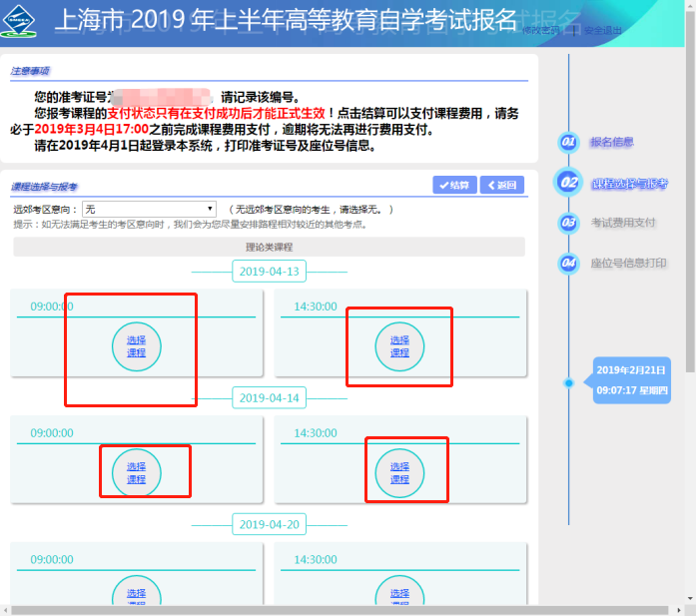696x616 pixels.
Task: Open the 远郊考区意向 dropdown
Action: point(150,210)
